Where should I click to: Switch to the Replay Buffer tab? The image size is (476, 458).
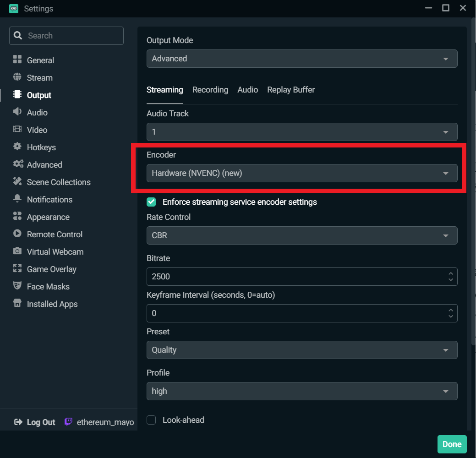tap(291, 90)
